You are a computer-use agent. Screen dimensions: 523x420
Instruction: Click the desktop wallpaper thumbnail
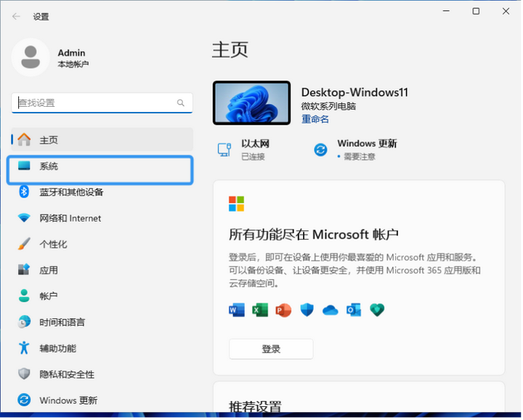click(x=252, y=103)
